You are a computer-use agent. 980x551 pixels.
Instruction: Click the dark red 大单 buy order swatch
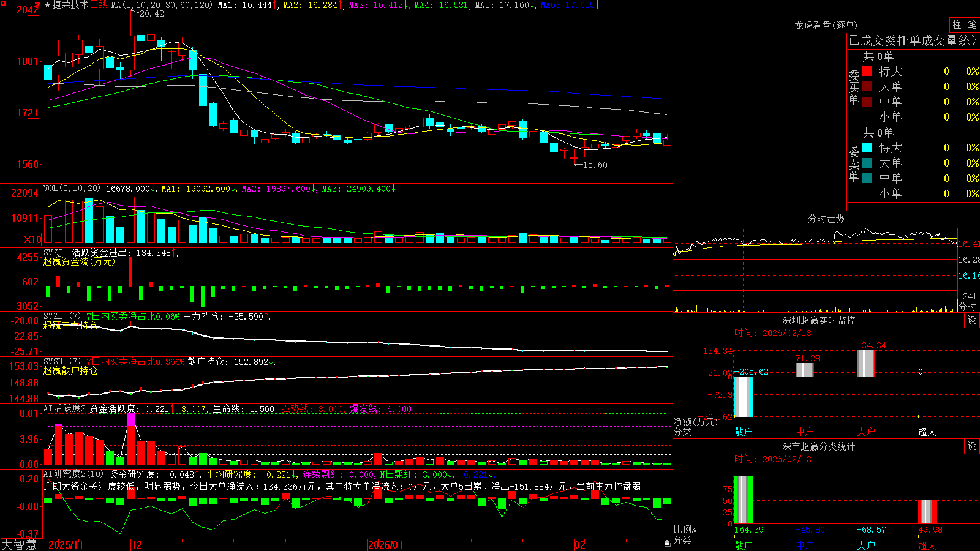(x=867, y=86)
